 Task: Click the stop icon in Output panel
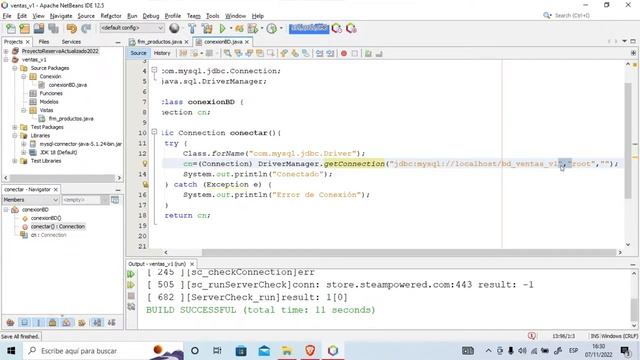pyautogui.click(x=131, y=296)
